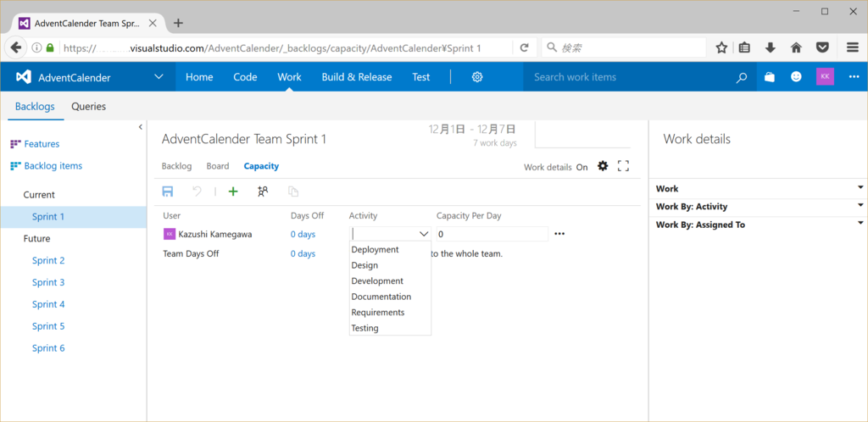Screen dimensions: 868x422
Task: Open the browser hamburger menu
Action: point(853,47)
